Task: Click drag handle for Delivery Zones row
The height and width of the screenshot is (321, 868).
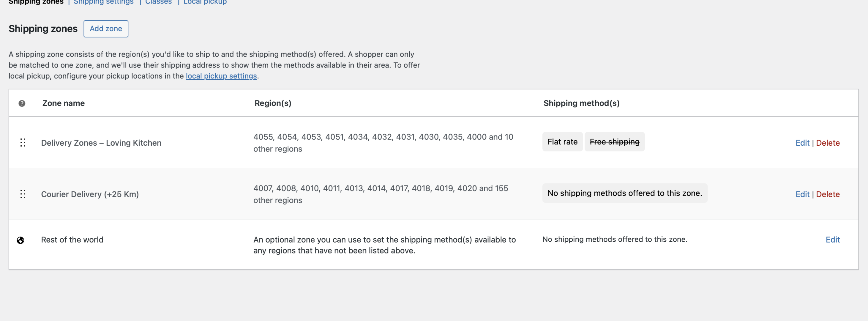Action: [x=23, y=143]
